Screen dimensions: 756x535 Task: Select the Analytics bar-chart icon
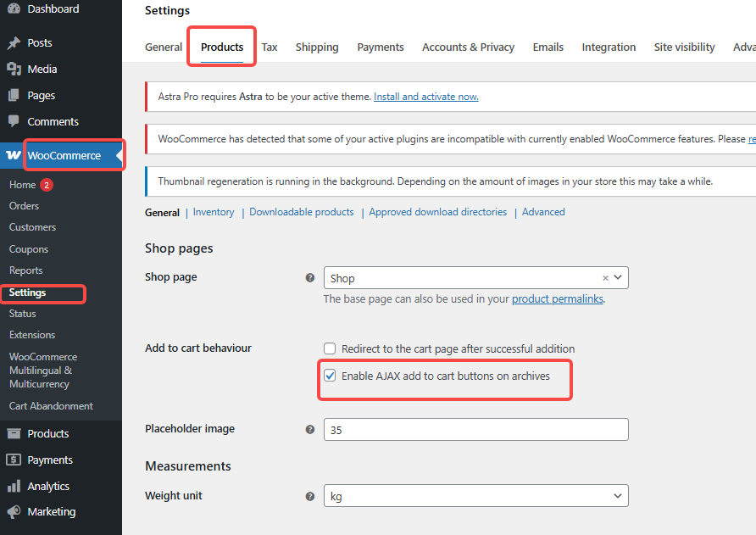(12, 486)
